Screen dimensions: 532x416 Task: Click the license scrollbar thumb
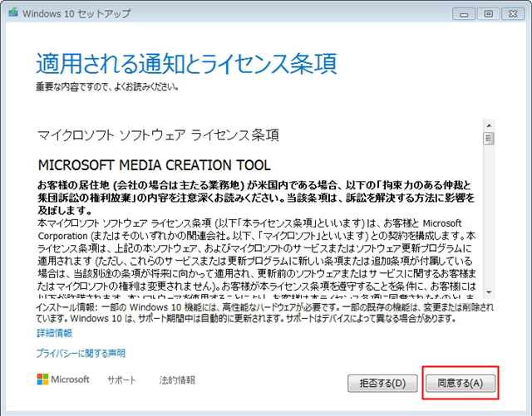pos(489,139)
